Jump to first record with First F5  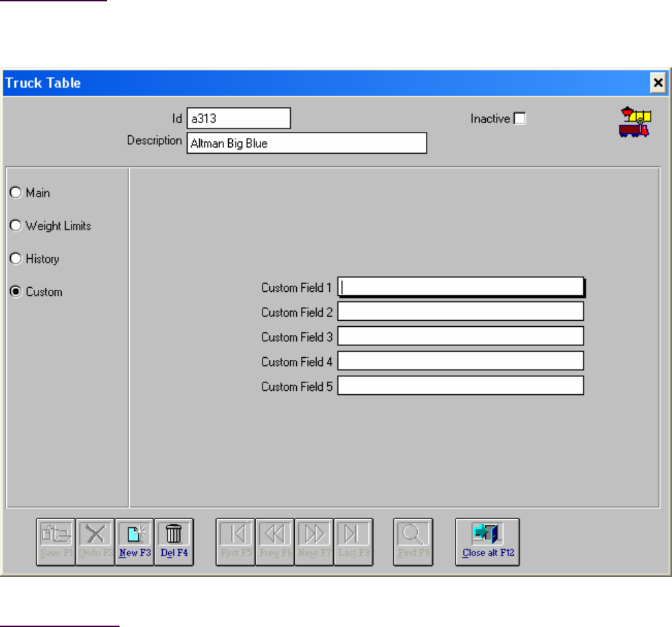[236, 543]
